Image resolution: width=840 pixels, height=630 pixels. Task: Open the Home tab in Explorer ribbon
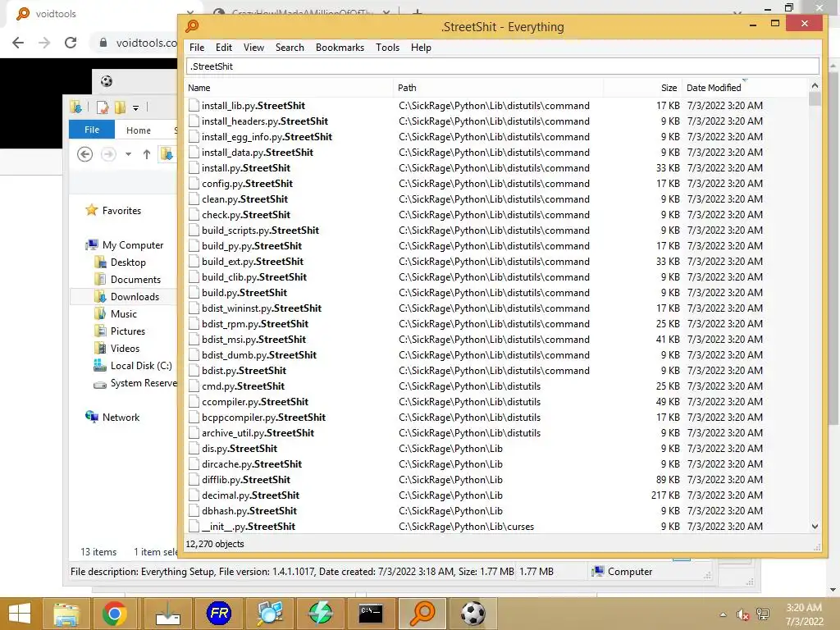[x=138, y=130]
